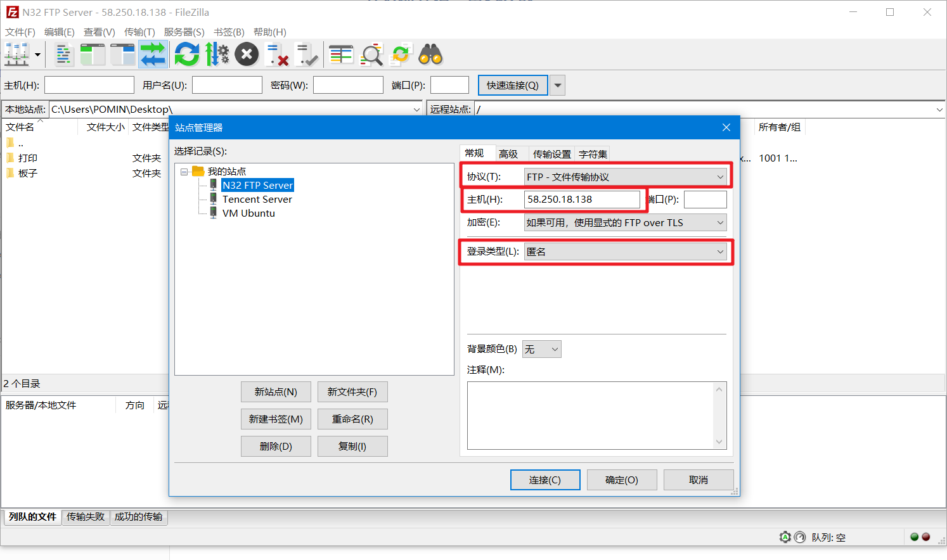Image resolution: width=947 pixels, height=560 pixels.
Task: Open the 加密 encryption dropdown
Action: 626,222
